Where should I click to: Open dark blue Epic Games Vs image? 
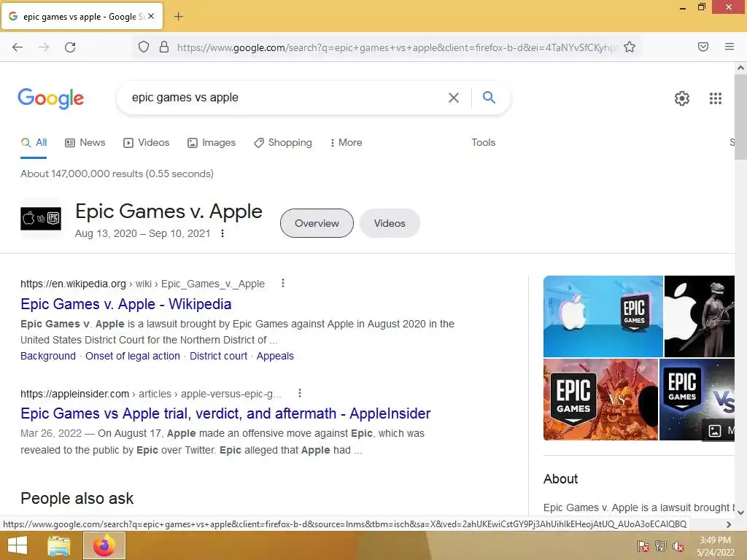697,400
